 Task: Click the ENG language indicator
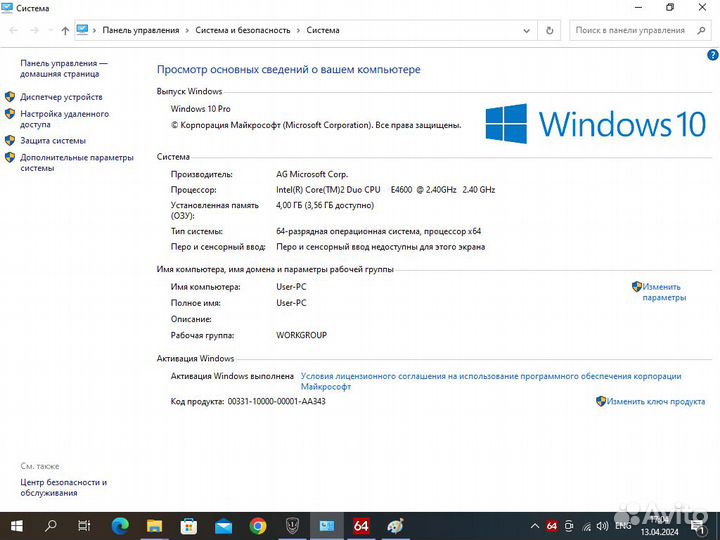coord(623,526)
